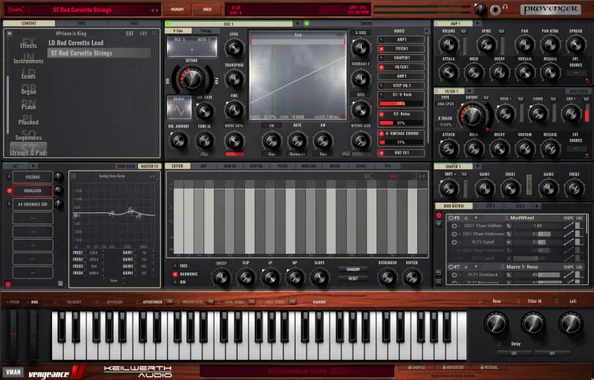The width and height of the screenshot is (594, 380).
Task: Click the OSC Fine tune knob
Action: click(234, 110)
